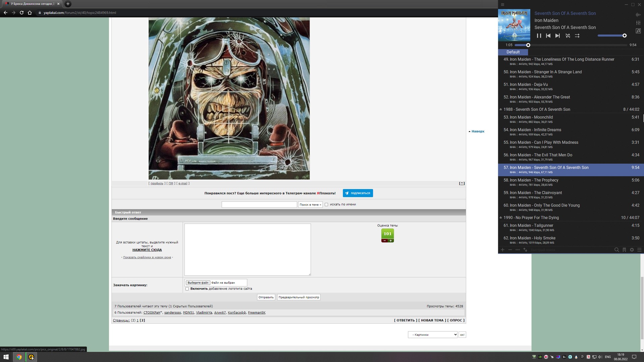Click the Предварительный просмотр button
The height and width of the screenshot is (362, 644).
coord(299,297)
